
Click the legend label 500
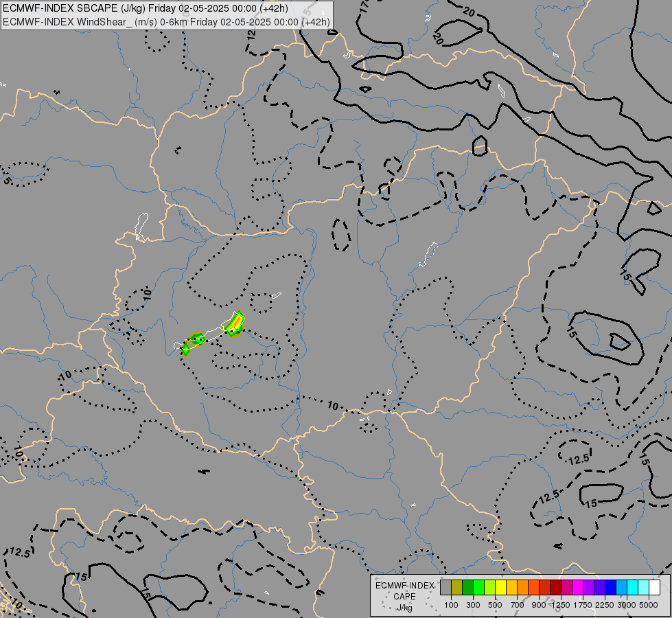[495, 605]
